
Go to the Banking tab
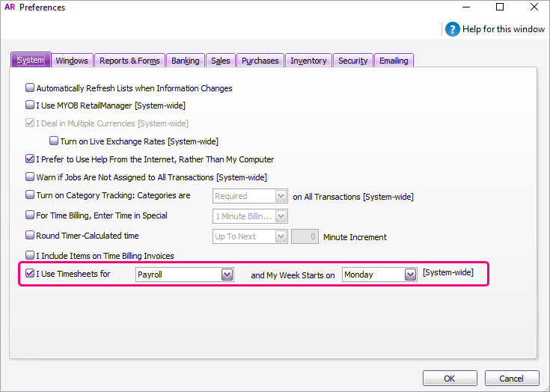tap(185, 61)
